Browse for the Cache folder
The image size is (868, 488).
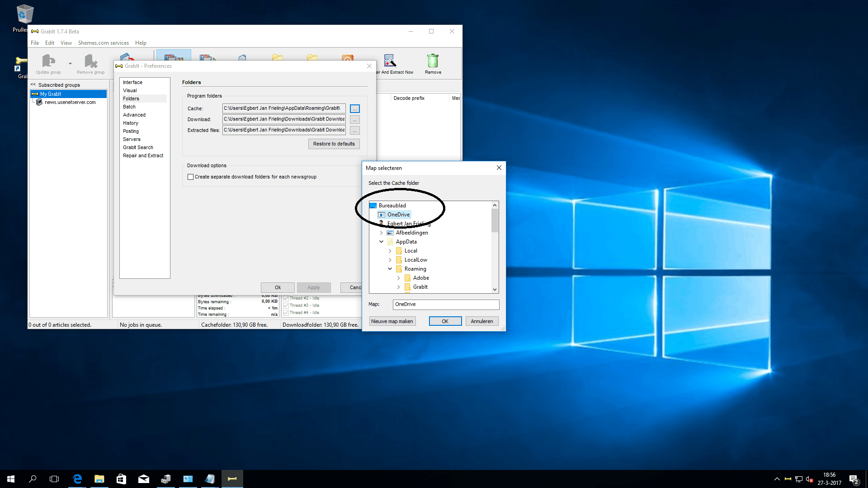coord(355,109)
